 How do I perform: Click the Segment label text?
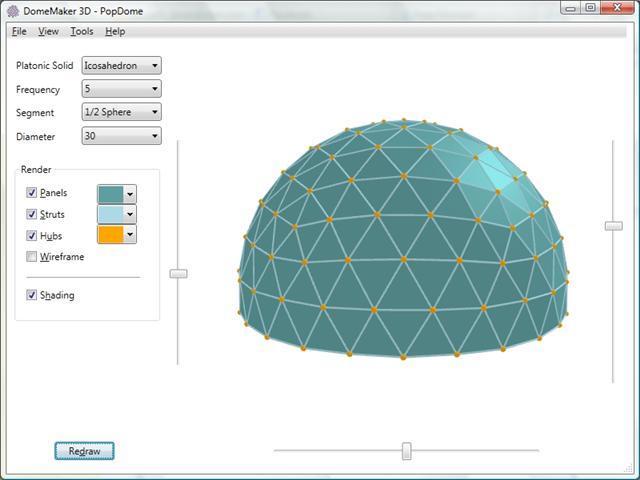pyautogui.click(x=35, y=113)
